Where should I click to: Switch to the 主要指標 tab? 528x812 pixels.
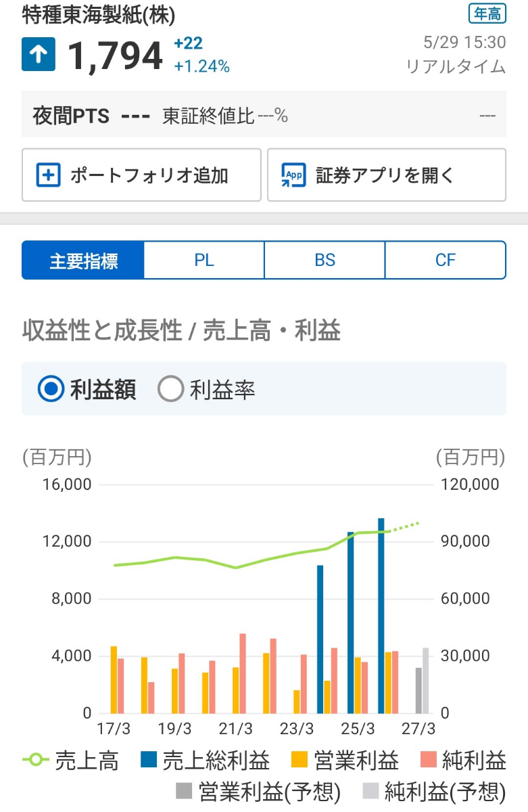[83, 261]
